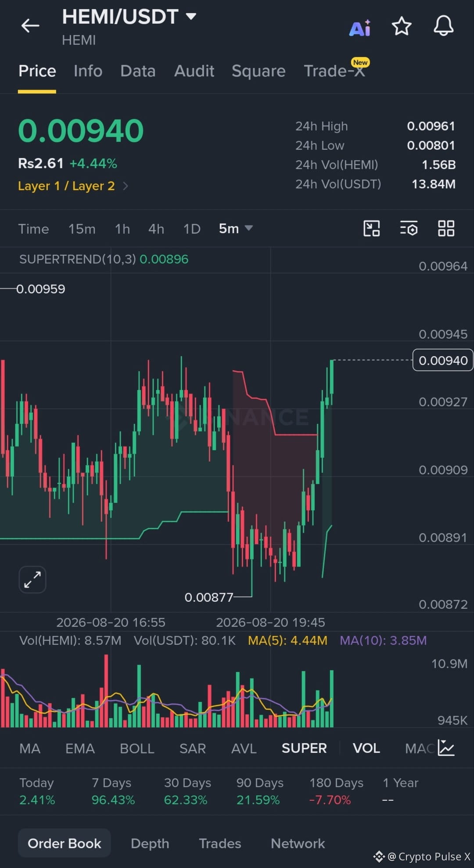Tap the Rs2.61 local price

coord(41,163)
